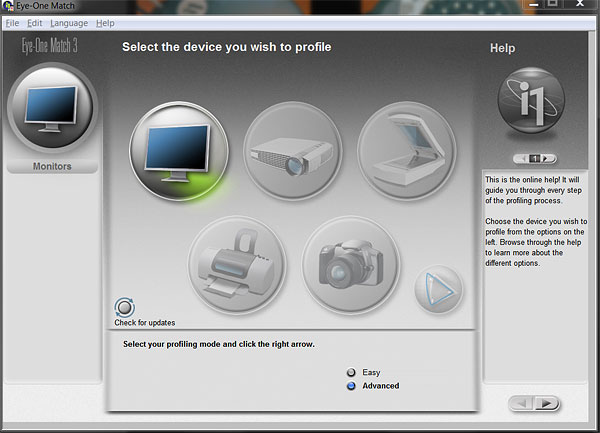Click the help page number 1 indicator
Image resolution: width=600 pixels, height=433 pixels.
pos(535,158)
